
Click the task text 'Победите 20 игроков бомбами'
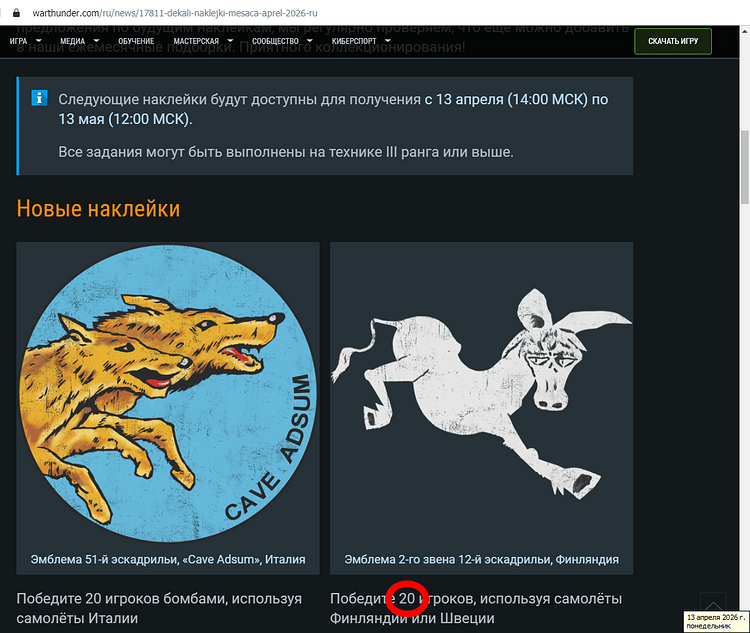[x=122, y=599]
